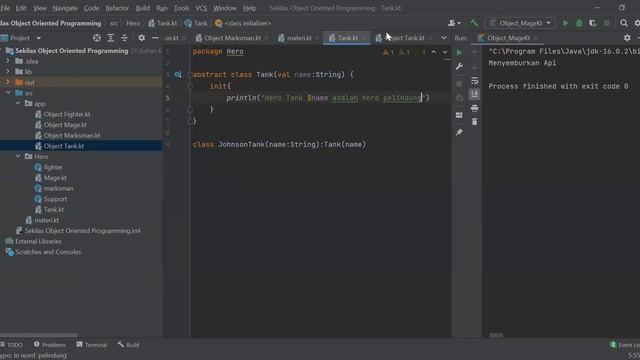Print the Run console output
Viewport: 640px width, 360px height.
click(x=474, y=108)
